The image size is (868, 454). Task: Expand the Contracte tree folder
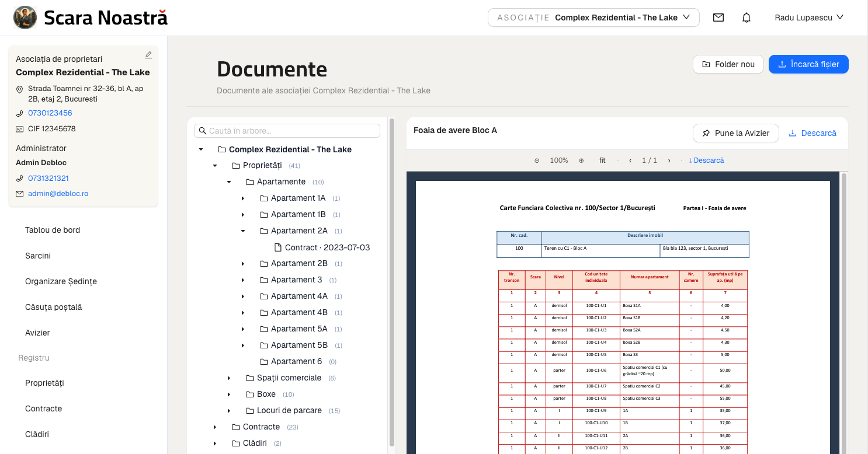215,427
